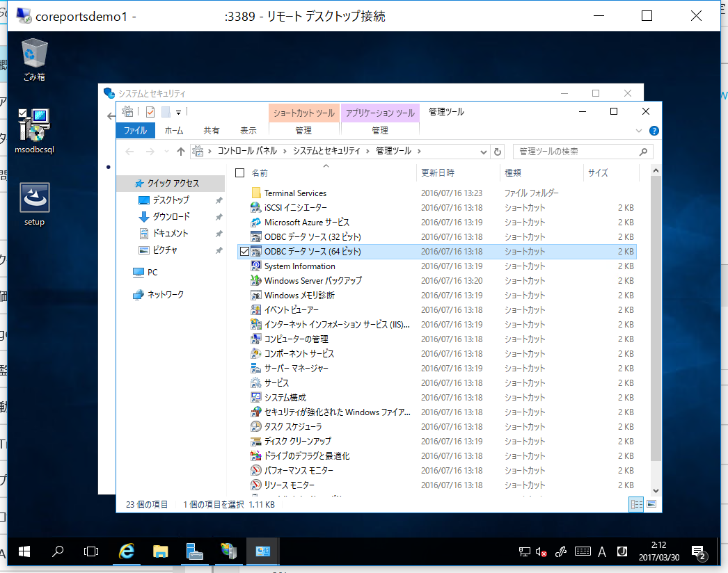Select the setup desktop icon
This screenshot has height=573, width=728.
(34, 203)
